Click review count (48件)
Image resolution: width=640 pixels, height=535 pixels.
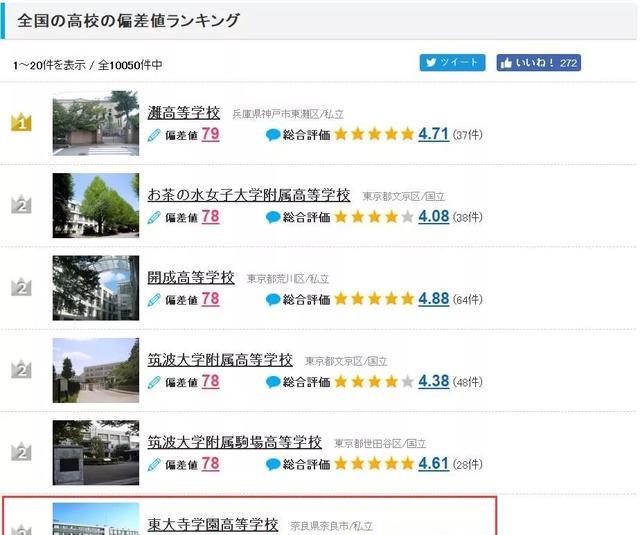pyautogui.click(x=467, y=382)
